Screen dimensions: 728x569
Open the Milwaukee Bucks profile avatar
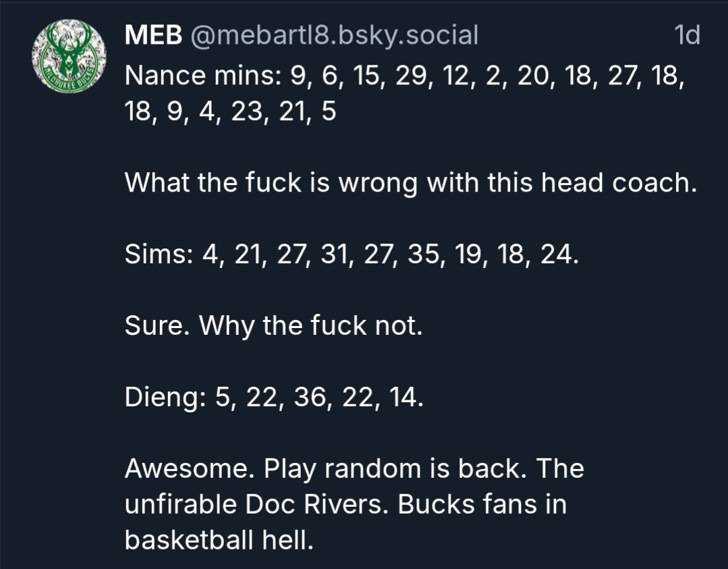point(69,55)
